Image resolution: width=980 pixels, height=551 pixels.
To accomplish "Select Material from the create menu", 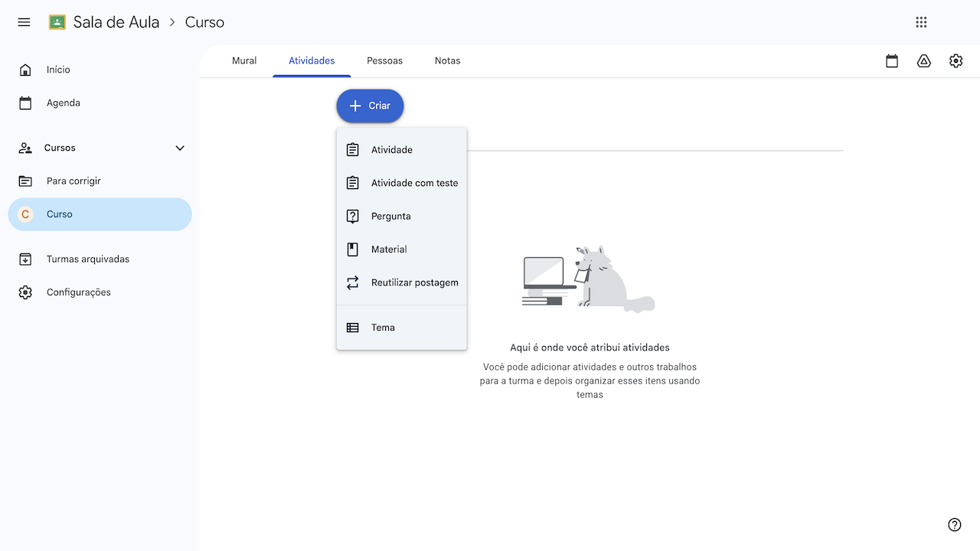I will click(x=389, y=249).
